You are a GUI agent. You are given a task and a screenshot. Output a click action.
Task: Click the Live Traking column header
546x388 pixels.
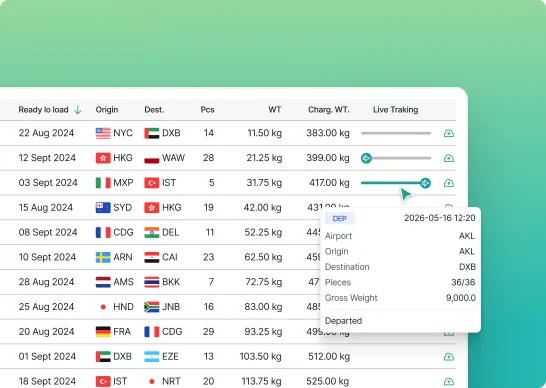396,110
